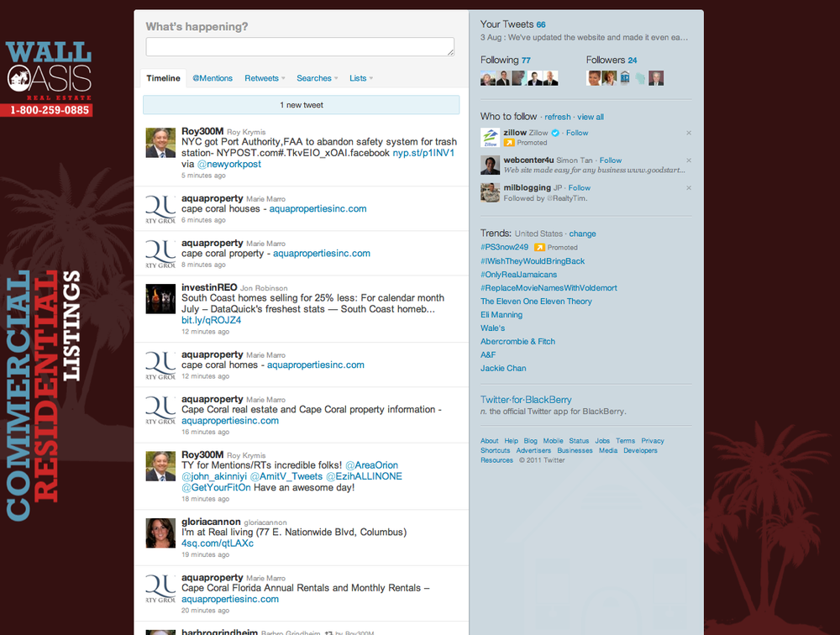
Task: Open investinREO profile avatar
Action: pyautogui.click(x=160, y=299)
